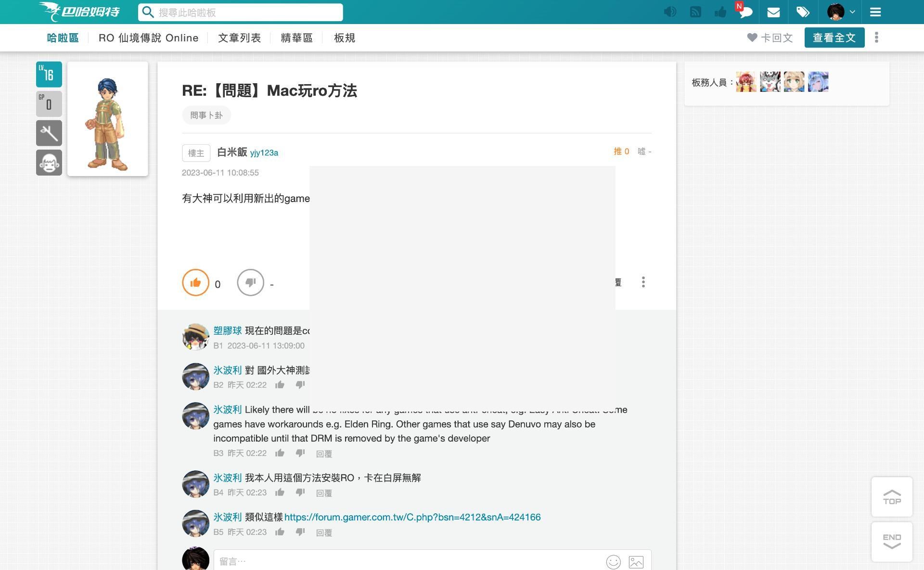
Task: Open forum.gamer.com.tw link in comment B5
Action: (x=412, y=517)
